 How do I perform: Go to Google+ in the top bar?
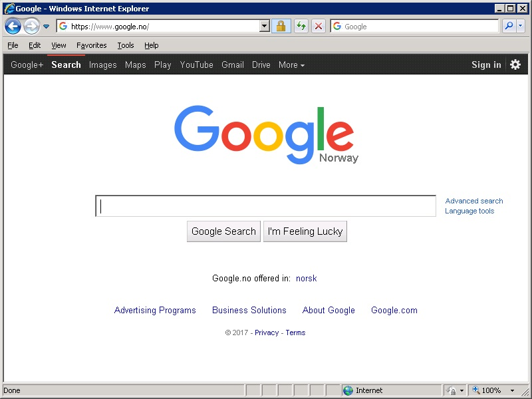pyautogui.click(x=27, y=65)
